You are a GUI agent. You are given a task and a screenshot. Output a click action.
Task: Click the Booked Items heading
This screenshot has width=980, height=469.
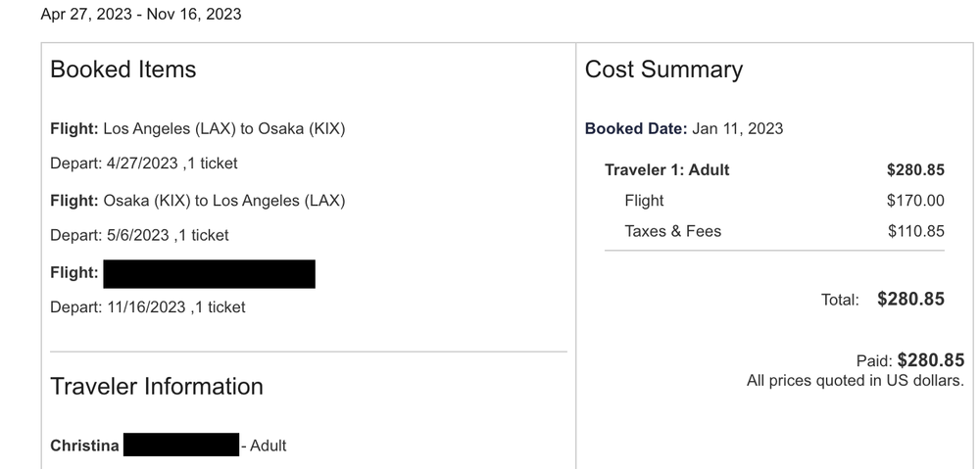click(122, 70)
